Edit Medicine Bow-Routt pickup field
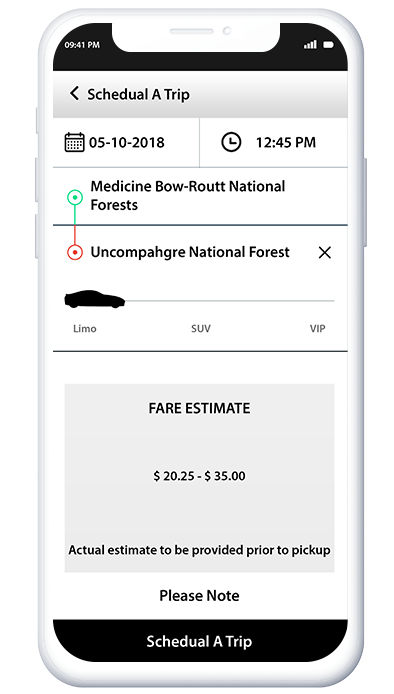Image resolution: width=394 pixels, height=694 pixels. pos(200,196)
